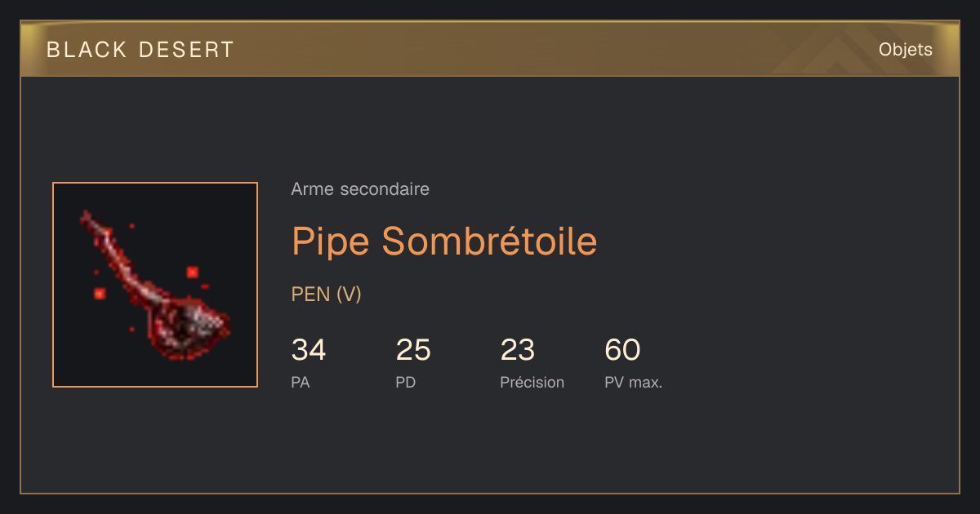Click the gold header banner
Screen dimensions: 980x514
[490, 49]
